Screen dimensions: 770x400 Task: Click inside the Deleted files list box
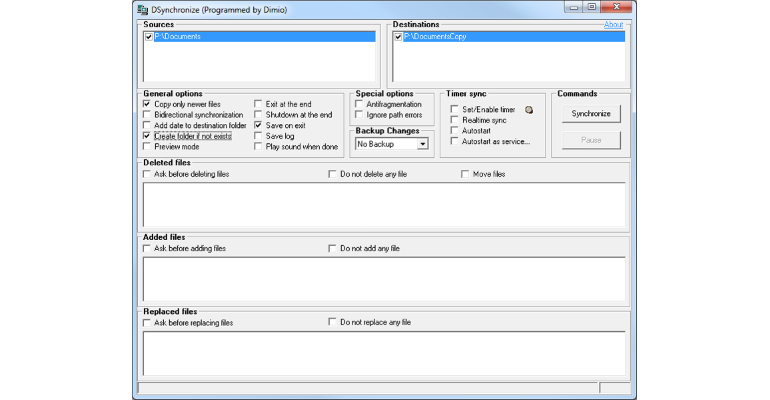pos(384,205)
